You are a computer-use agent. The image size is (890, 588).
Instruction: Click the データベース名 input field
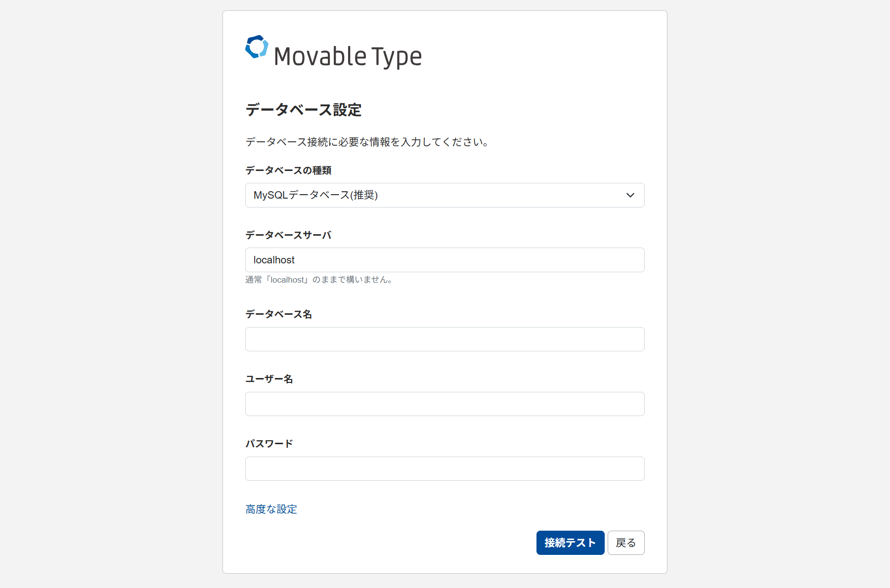pos(445,339)
